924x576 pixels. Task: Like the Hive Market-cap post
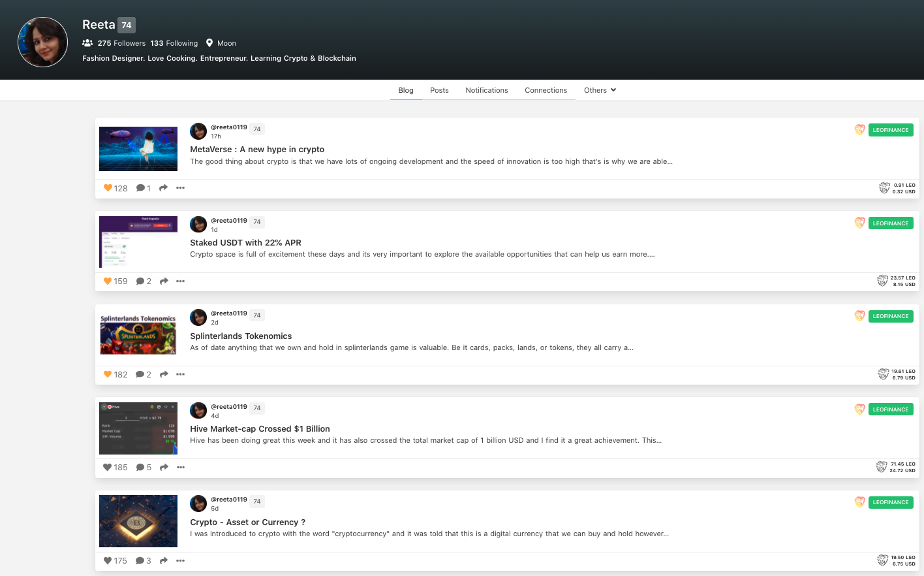[x=108, y=468]
